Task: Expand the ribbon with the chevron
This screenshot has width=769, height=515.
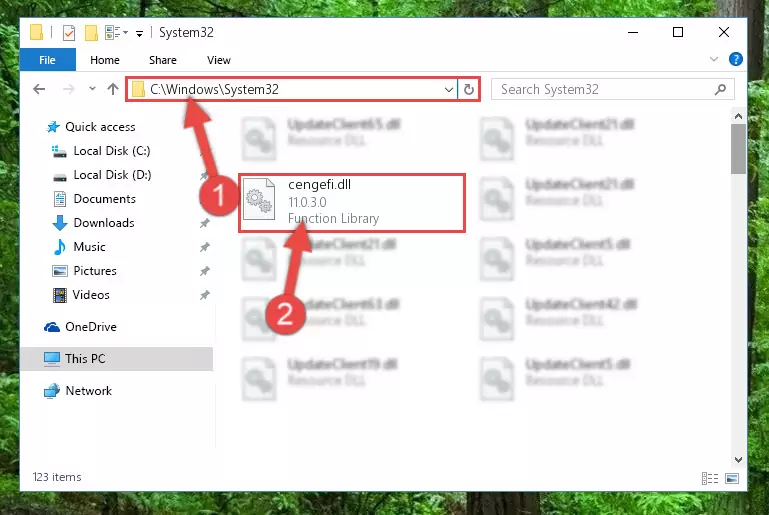Action: click(714, 59)
